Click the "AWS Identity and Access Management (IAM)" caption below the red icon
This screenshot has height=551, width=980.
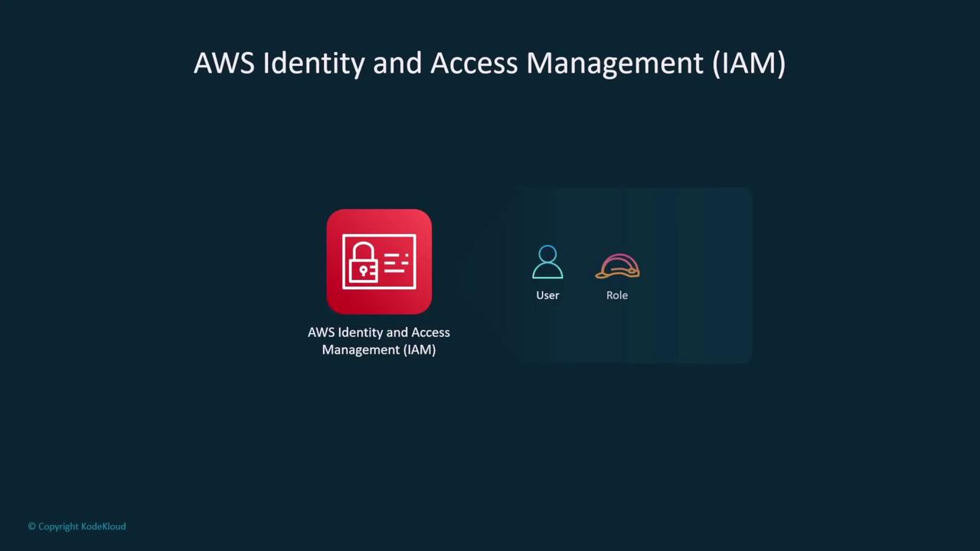[379, 341]
